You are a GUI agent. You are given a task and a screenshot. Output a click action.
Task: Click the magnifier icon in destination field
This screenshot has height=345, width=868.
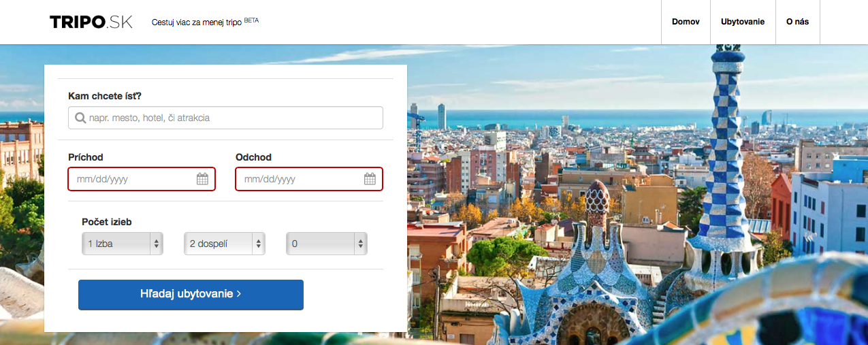point(80,118)
